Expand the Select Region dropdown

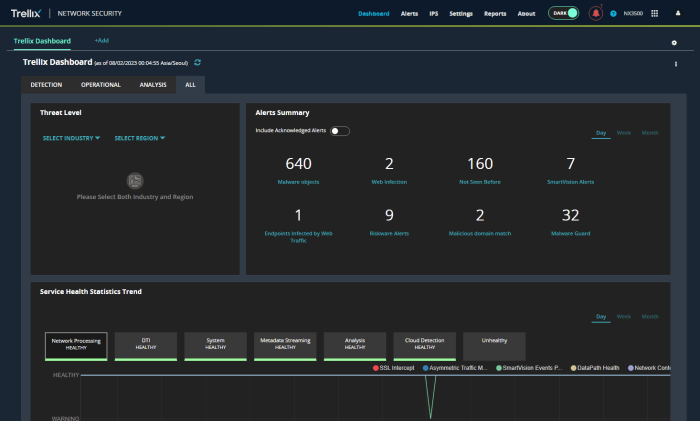click(x=140, y=138)
